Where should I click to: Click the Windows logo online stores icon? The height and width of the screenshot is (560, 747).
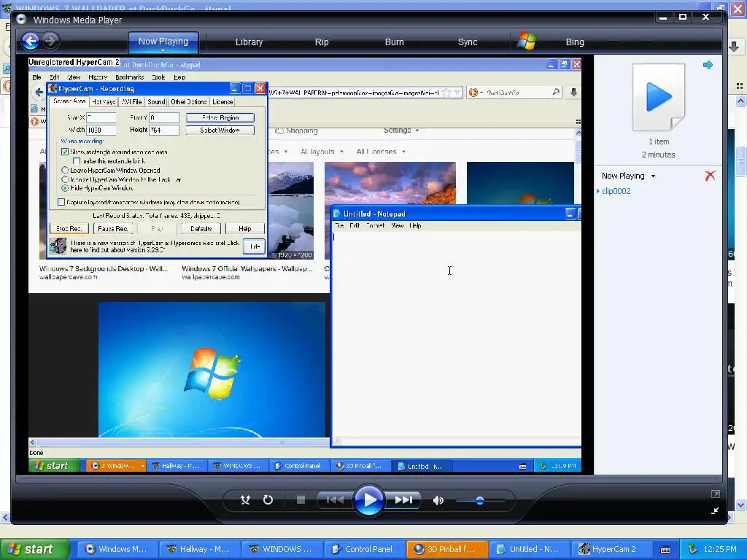[527, 41]
